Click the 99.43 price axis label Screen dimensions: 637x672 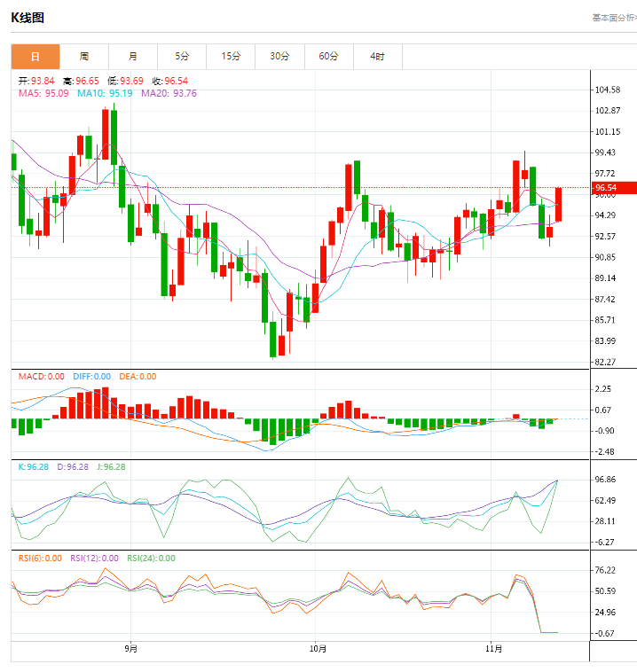[605, 152]
